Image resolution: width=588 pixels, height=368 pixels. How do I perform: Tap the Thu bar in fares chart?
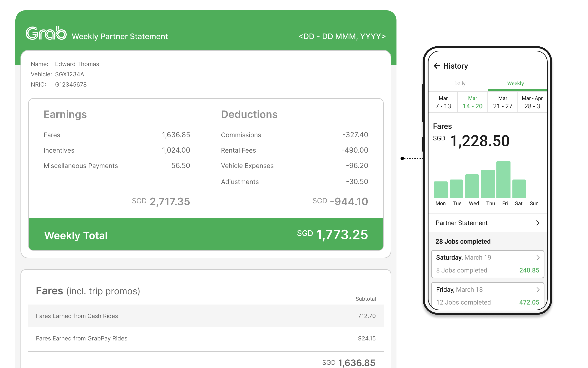(x=488, y=184)
